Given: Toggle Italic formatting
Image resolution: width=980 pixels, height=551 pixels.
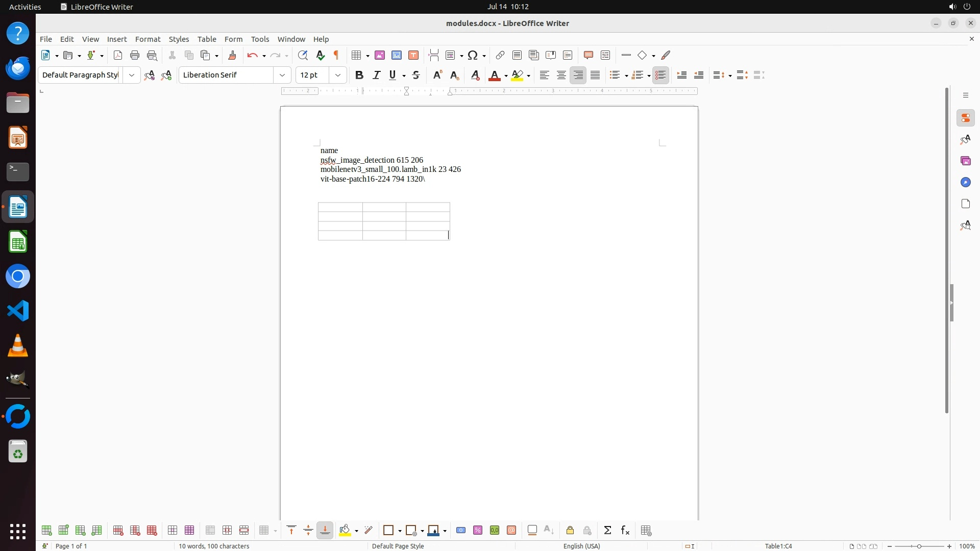Looking at the screenshot, I should pyautogui.click(x=376, y=75).
